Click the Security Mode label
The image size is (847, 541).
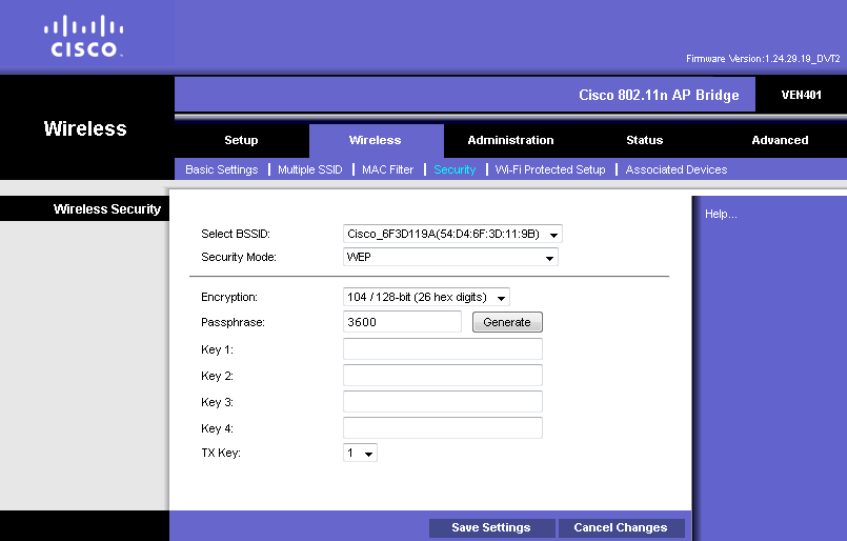click(239, 257)
